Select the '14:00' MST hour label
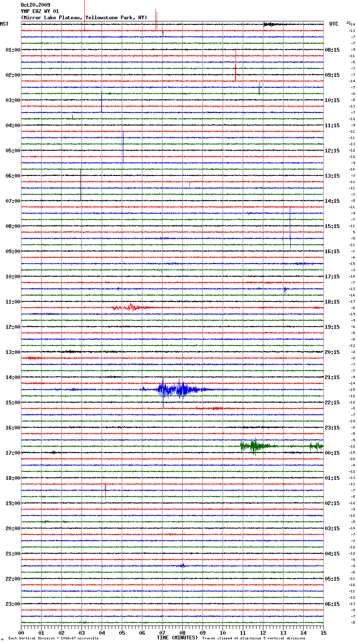The image size is (357, 644). [x=13, y=377]
